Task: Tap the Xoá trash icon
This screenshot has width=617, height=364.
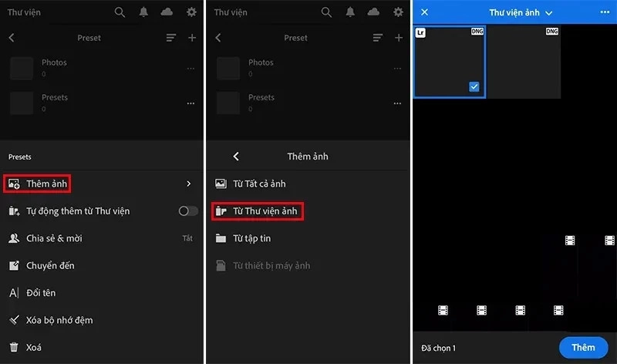Action: pos(14,348)
